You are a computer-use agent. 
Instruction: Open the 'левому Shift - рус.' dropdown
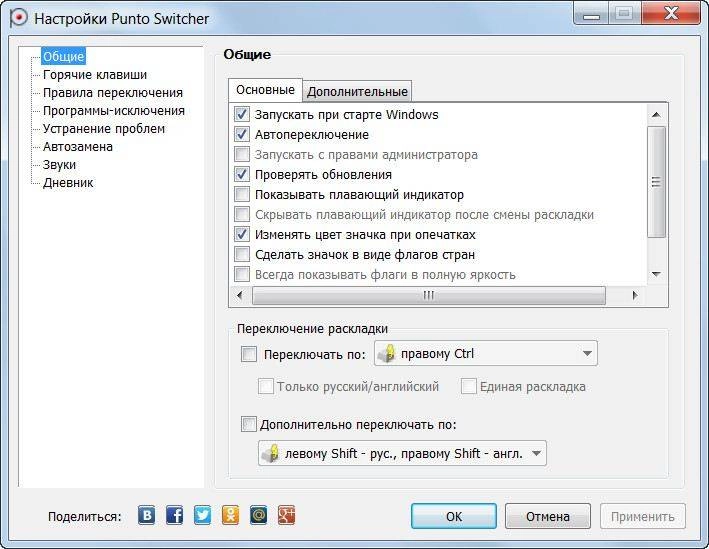pyautogui.click(x=402, y=453)
